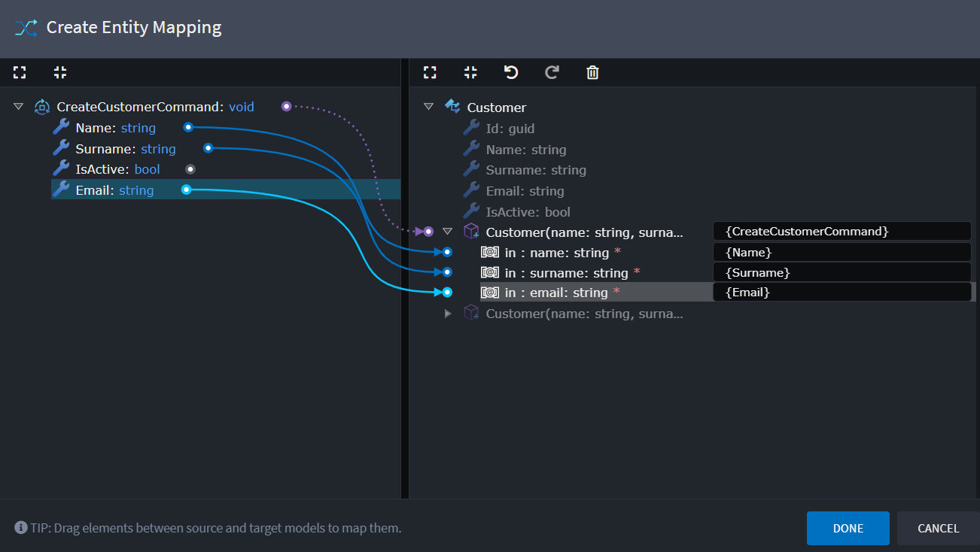
Task: Collapse the CreateCustomerCommand tree node
Action: tap(19, 107)
